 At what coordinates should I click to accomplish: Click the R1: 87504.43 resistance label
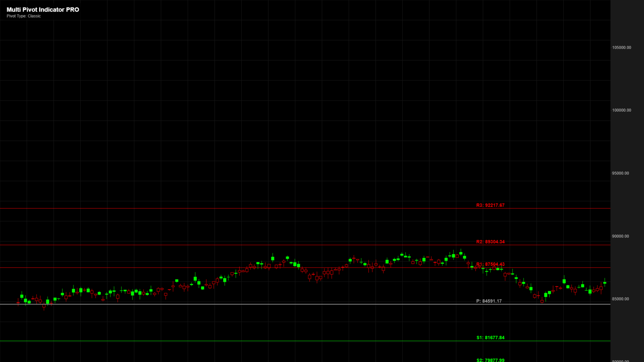[x=490, y=264]
